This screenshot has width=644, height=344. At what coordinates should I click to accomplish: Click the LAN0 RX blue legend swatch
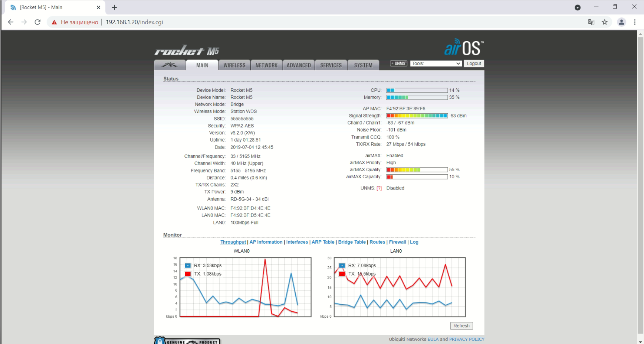coord(342,266)
